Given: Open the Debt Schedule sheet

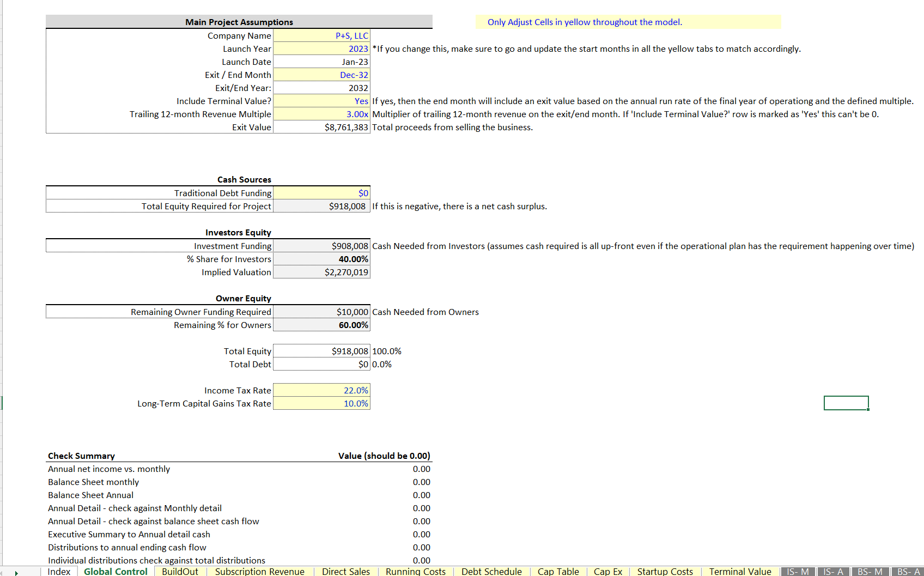Looking at the screenshot, I should click(491, 572).
